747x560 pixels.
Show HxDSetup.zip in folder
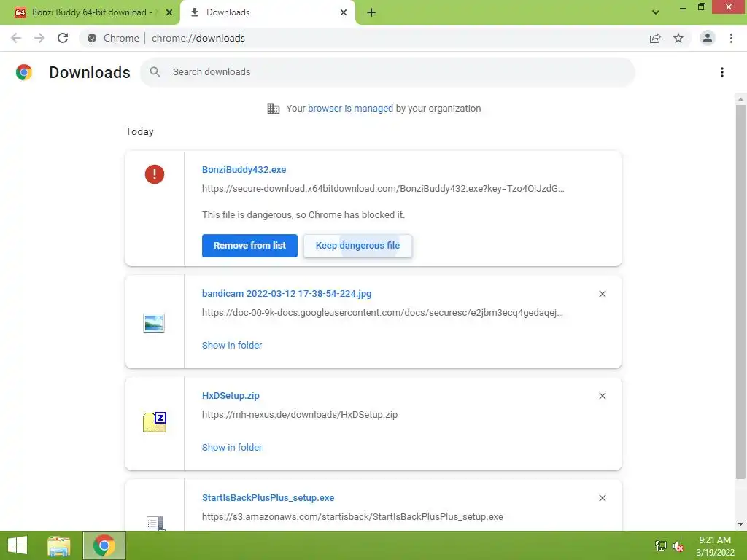(232, 447)
